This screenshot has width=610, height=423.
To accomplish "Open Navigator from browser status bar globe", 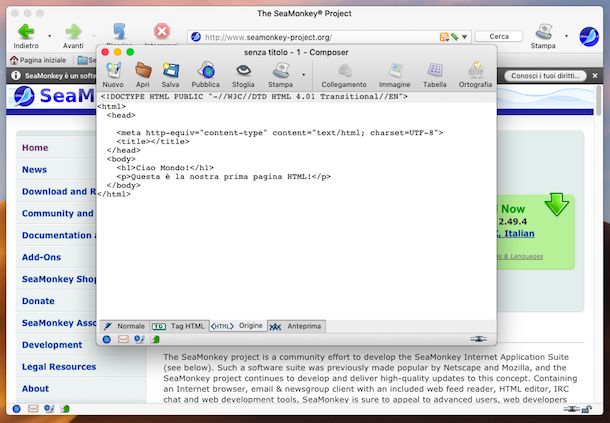I will point(16,409).
